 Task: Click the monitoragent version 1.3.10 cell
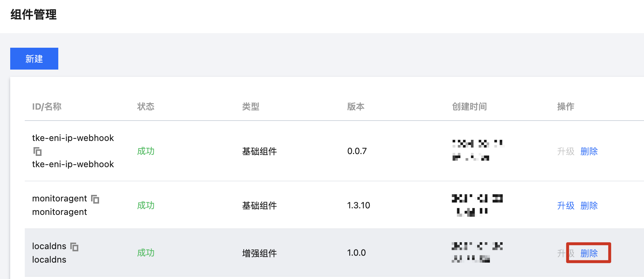358,205
